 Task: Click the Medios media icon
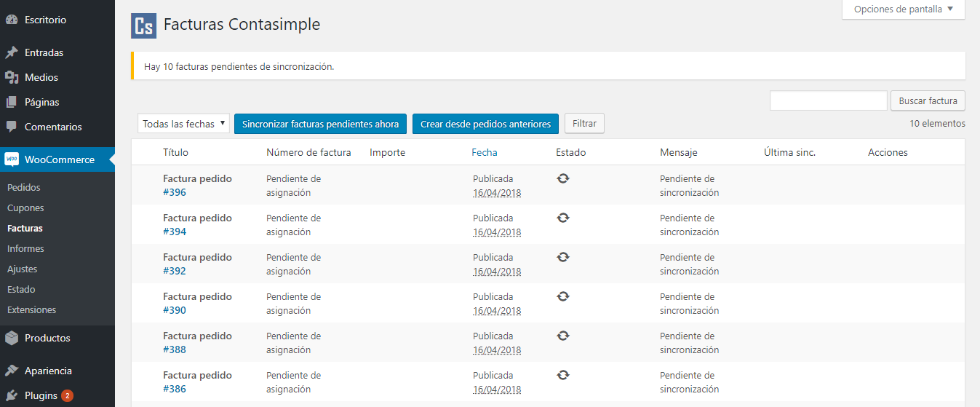click(x=12, y=77)
